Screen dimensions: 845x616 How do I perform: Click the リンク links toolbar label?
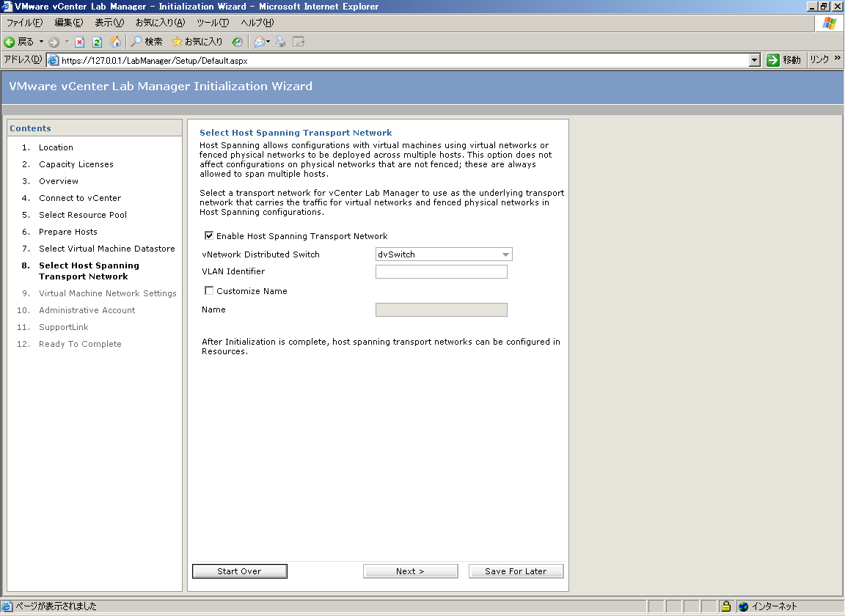click(x=819, y=59)
